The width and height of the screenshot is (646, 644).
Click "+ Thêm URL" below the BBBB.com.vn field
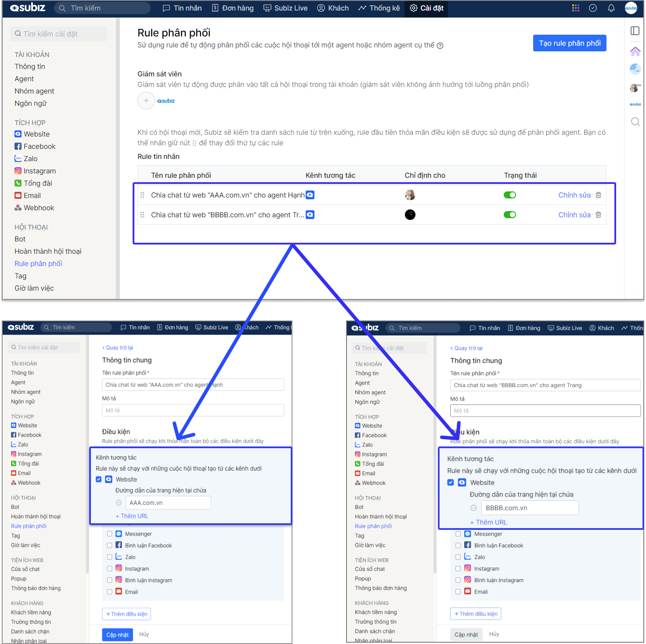click(x=488, y=522)
